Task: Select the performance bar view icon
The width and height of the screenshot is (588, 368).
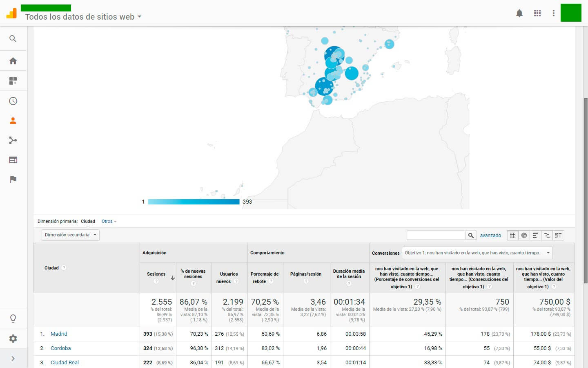Action: (535, 235)
